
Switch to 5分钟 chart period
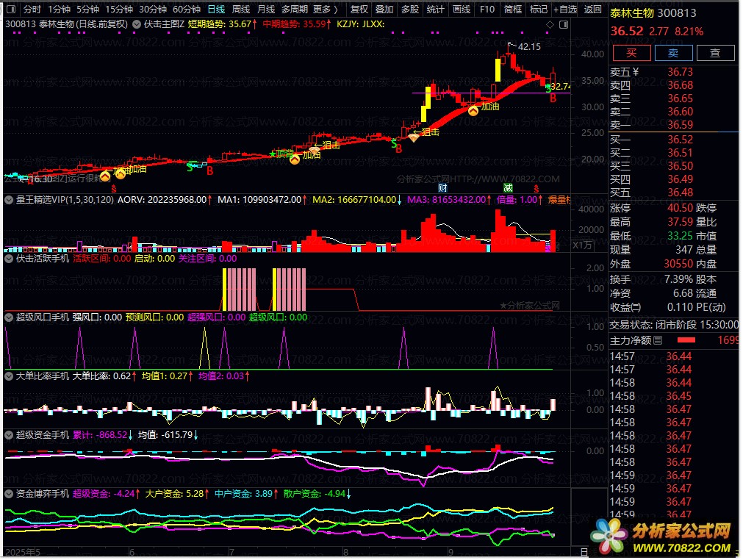point(87,9)
